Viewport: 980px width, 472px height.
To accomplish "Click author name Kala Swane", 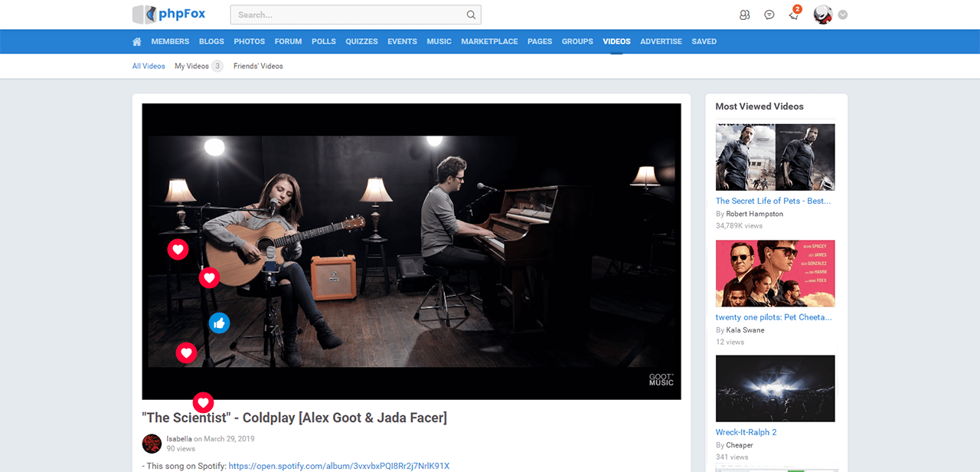I will point(745,330).
